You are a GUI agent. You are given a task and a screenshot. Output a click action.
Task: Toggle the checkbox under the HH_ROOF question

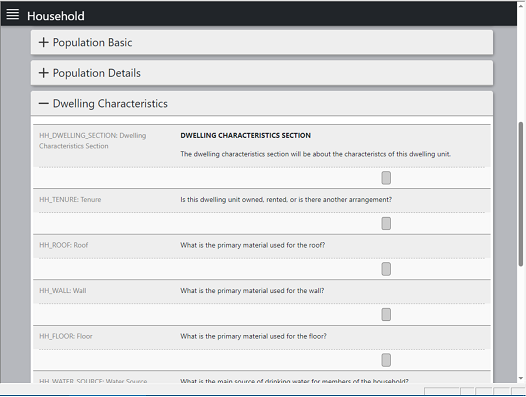tap(386, 269)
